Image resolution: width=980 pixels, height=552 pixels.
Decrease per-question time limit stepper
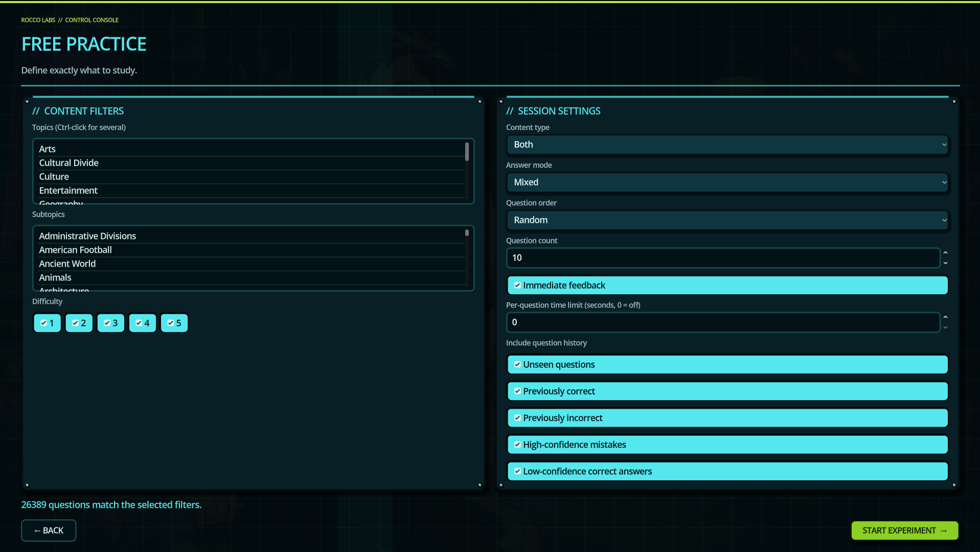point(945,327)
